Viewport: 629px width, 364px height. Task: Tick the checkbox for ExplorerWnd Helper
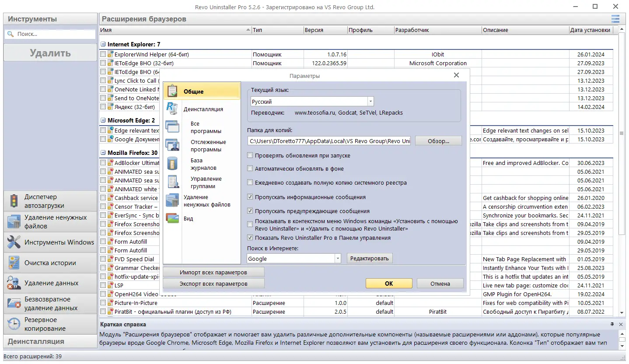click(x=103, y=54)
